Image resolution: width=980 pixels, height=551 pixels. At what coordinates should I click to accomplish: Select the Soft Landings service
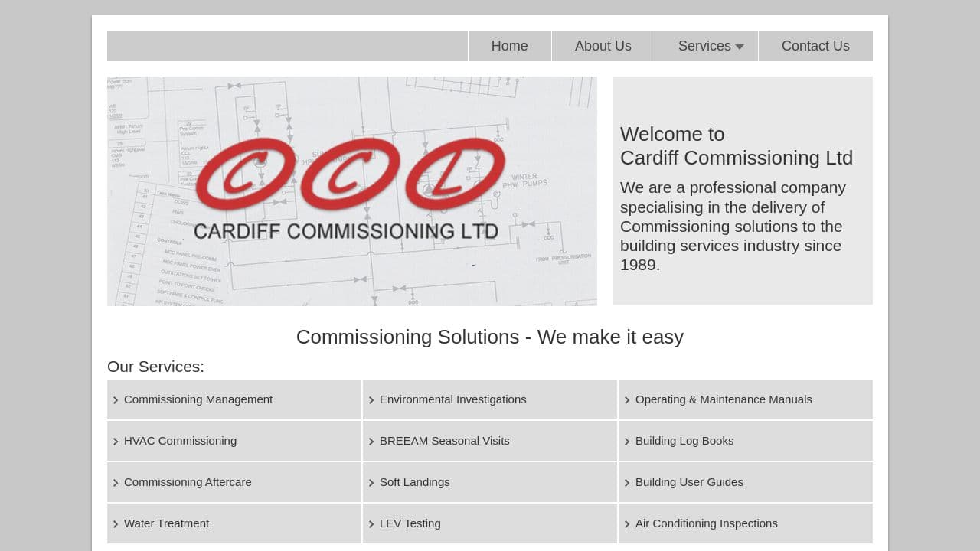[x=490, y=482]
